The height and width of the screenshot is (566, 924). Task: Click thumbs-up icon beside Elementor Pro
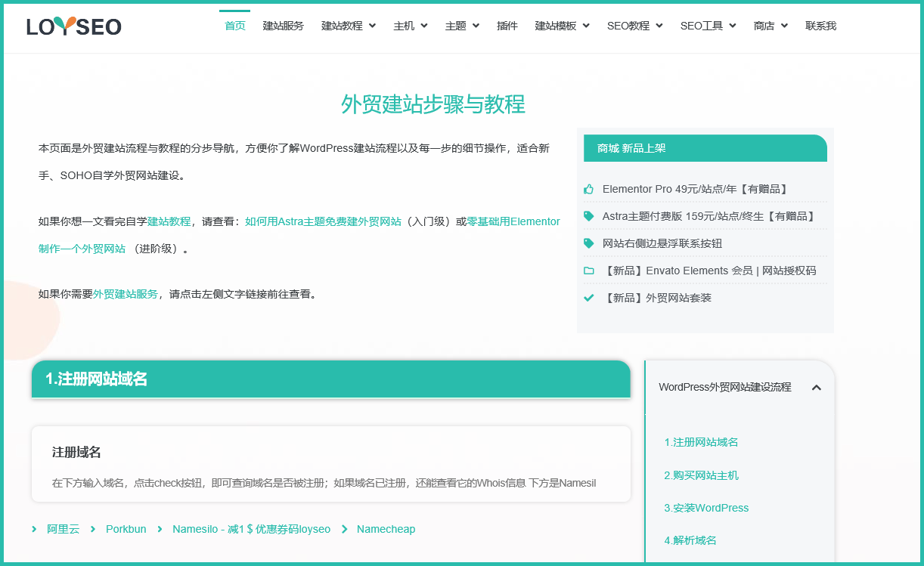tap(589, 189)
